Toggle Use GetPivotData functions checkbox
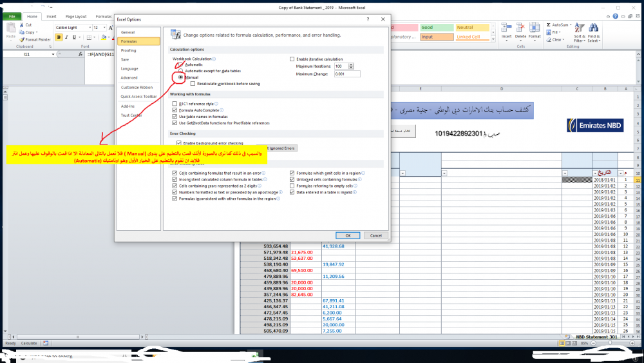Viewport: 644px width, 363px height. tap(175, 123)
